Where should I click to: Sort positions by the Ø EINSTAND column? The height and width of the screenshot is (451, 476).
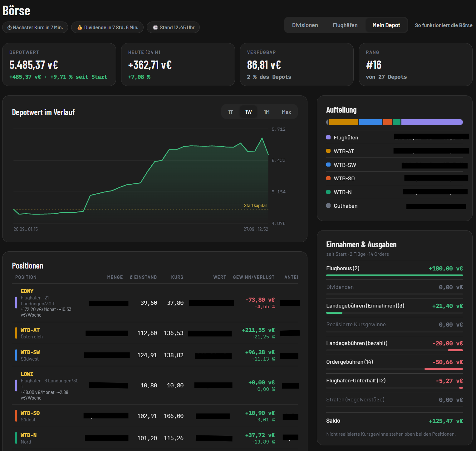tap(143, 277)
